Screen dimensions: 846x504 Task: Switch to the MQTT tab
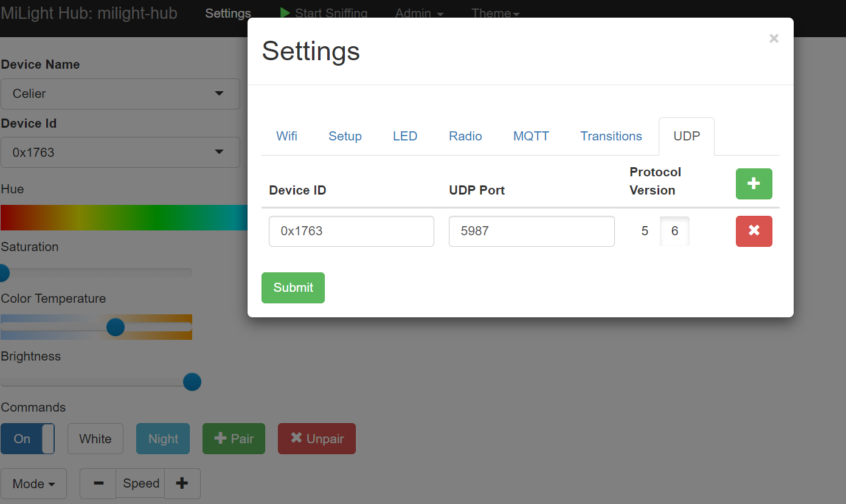click(x=531, y=136)
